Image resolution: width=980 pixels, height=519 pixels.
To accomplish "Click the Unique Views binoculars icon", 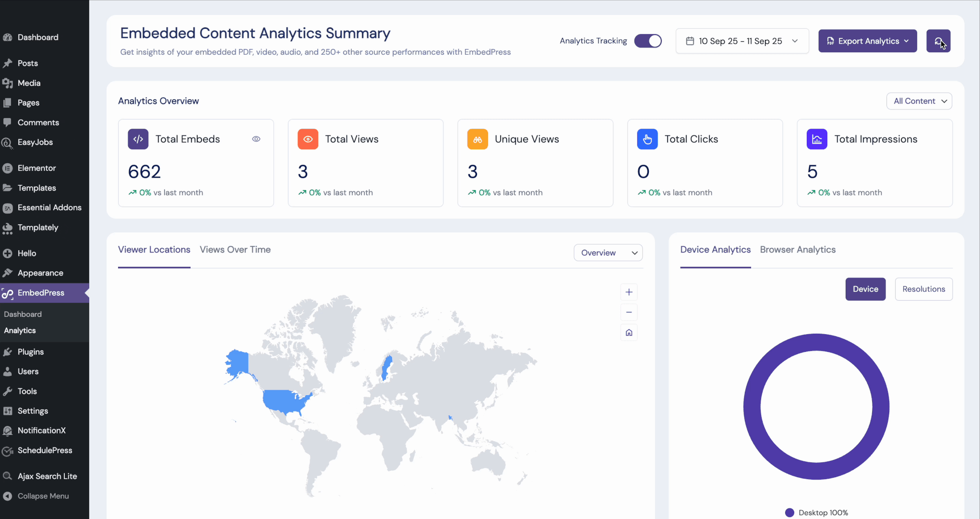I will click(x=478, y=139).
